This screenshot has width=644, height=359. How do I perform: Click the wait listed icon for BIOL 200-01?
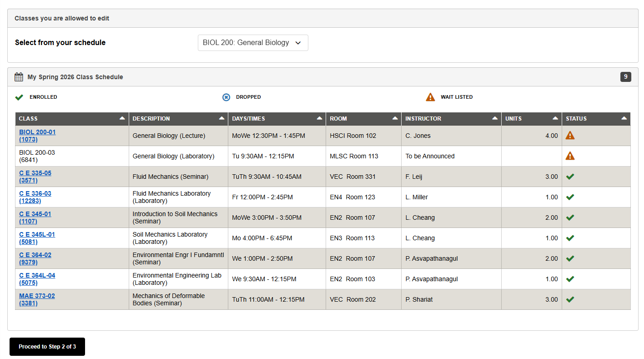(570, 135)
